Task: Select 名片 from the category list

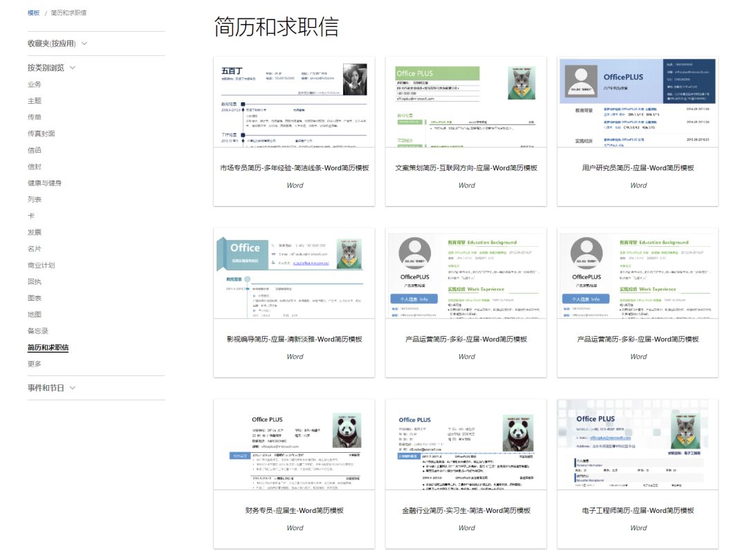Action: pos(35,249)
